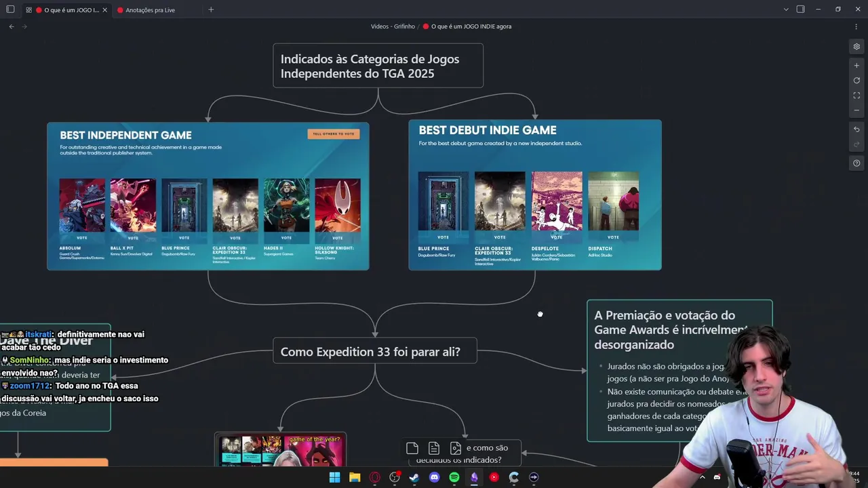Click SomNinho's chat message
This screenshot has width=868, height=488.
click(85, 366)
